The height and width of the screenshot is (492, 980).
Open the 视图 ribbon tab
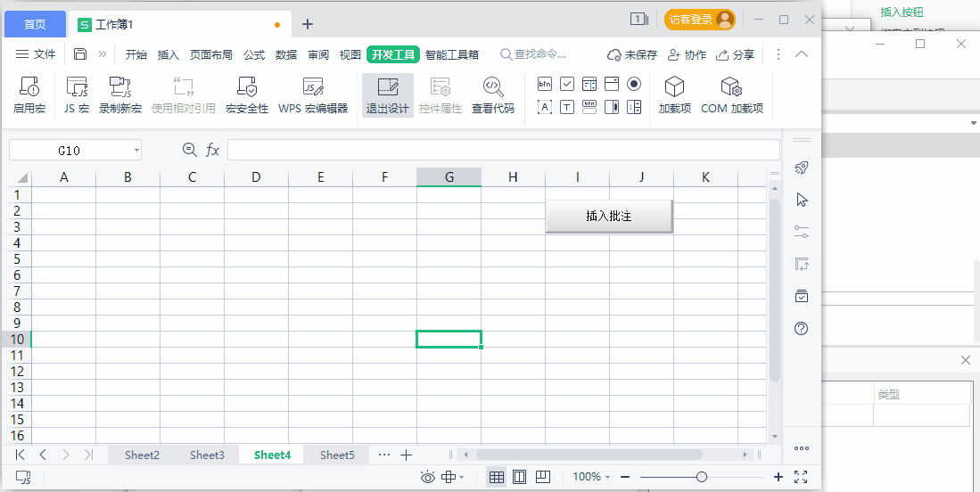click(350, 55)
